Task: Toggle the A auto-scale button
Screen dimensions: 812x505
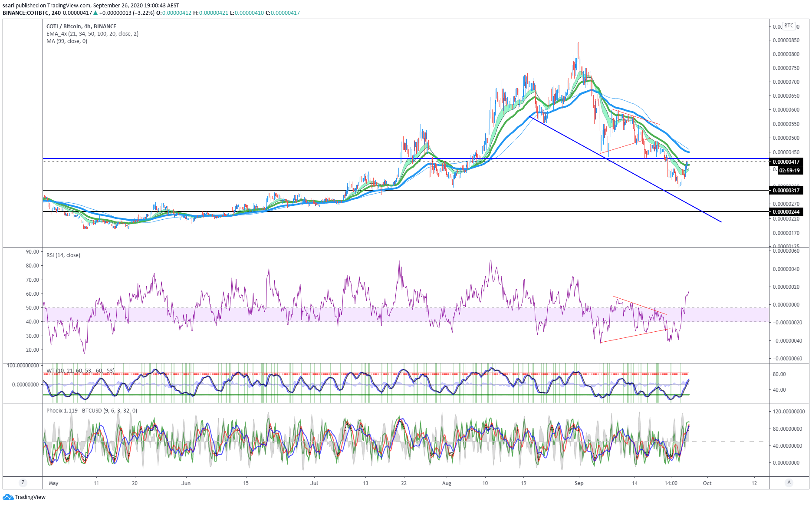Action: pyautogui.click(x=789, y=482)
